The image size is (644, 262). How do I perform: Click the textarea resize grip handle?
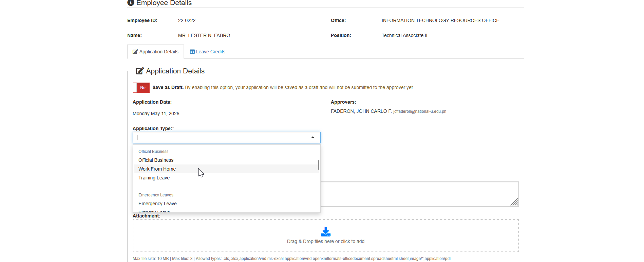click(514, 202)
